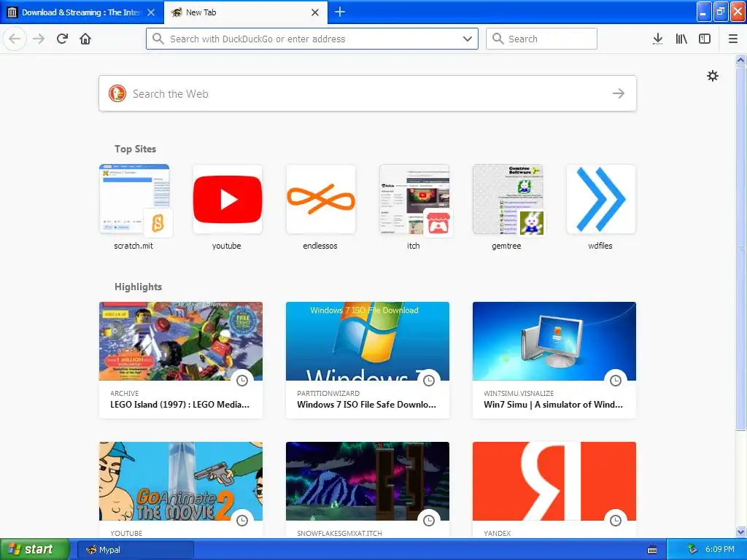This screenshot has width=747, height=560.
Task: Click history clock icon on Windows 7 ISO card
Action: click(x=429, y=380)
